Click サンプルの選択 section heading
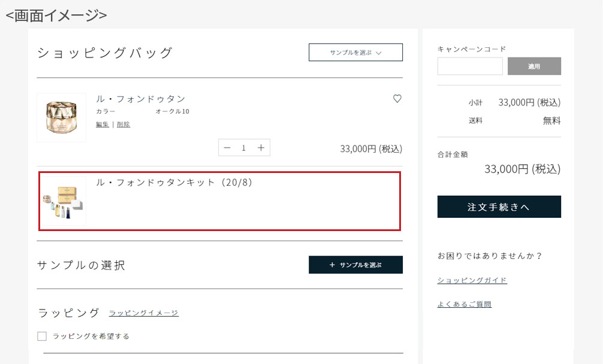This screenshot has width=603, height=364. 81,265
